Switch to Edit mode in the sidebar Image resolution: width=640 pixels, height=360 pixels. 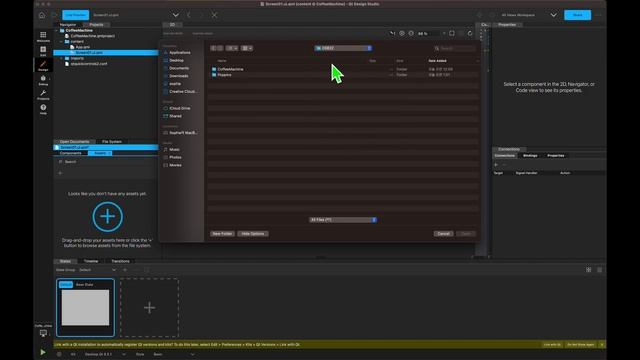coord(43,51)
